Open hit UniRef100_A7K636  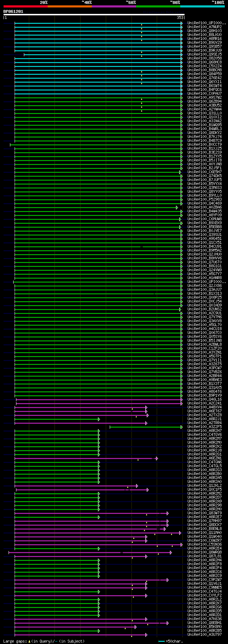(204, 619)
